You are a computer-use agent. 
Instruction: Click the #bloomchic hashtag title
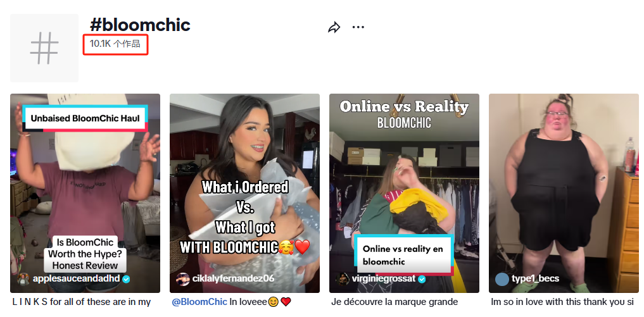pos(140,25)
